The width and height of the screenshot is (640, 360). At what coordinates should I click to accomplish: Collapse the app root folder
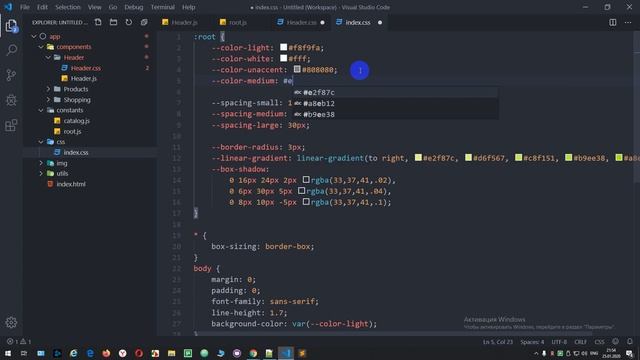pyautogui.click(x=34, y=36)
